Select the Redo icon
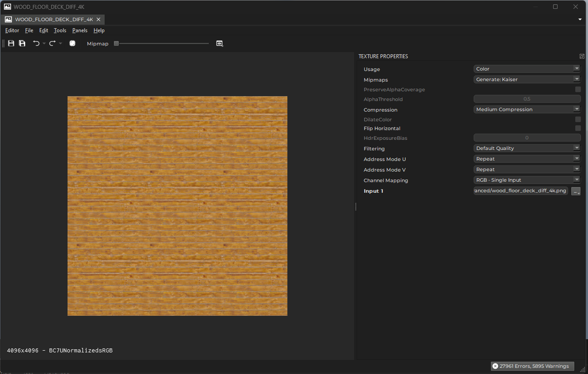Viewport: 588px width, 374px height. click(x=51, y=43)
